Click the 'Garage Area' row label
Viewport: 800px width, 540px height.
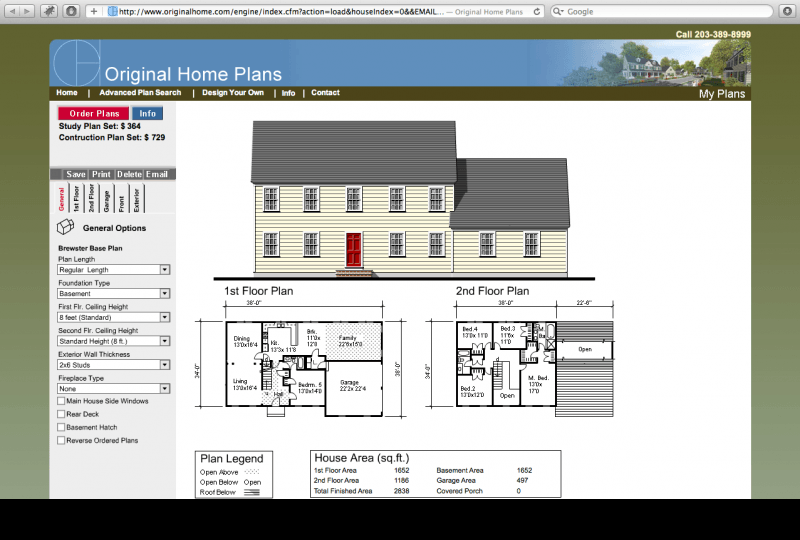(456, 480)
